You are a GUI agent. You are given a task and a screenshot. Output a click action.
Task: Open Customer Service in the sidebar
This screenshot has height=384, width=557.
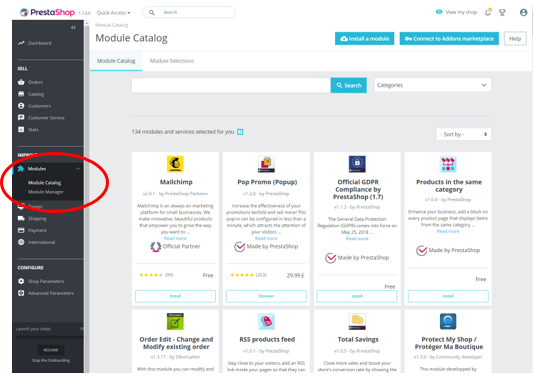(46, 118)
